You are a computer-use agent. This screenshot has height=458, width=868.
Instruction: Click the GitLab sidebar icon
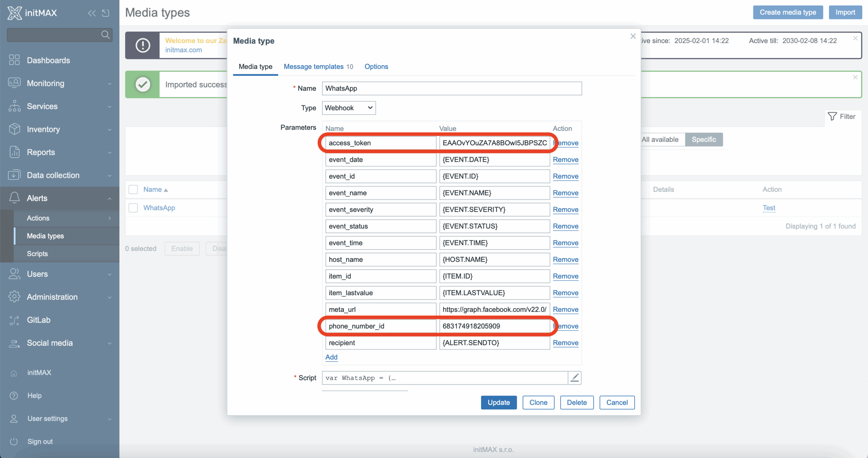(14, 320)
